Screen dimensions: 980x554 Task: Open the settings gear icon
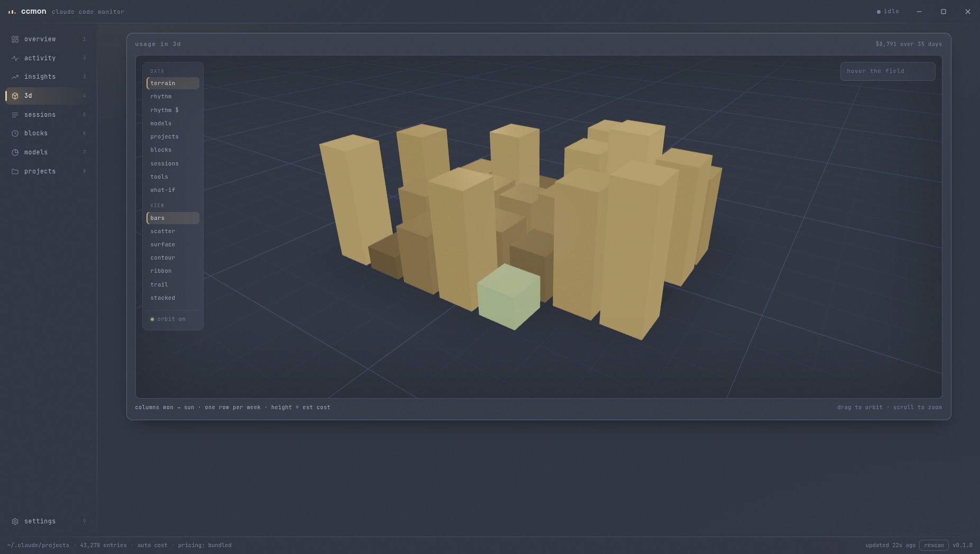click(15, 521)
